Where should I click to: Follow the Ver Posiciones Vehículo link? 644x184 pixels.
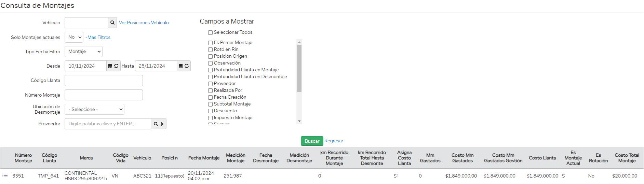(144, 23)
